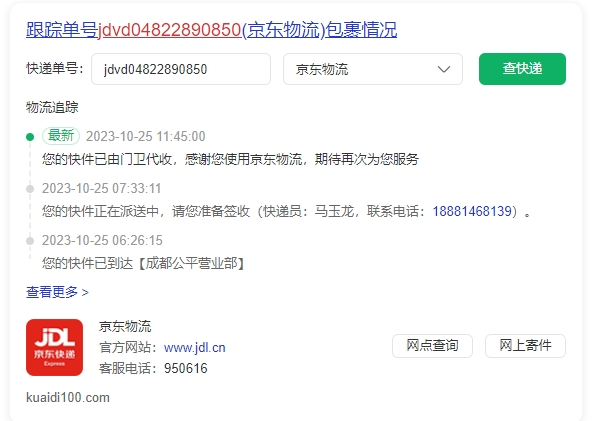Screen dimensions: 609x421
Task: Click the 客服电话 950616 number
Action: pyautogui.click(x=186, y=368)
